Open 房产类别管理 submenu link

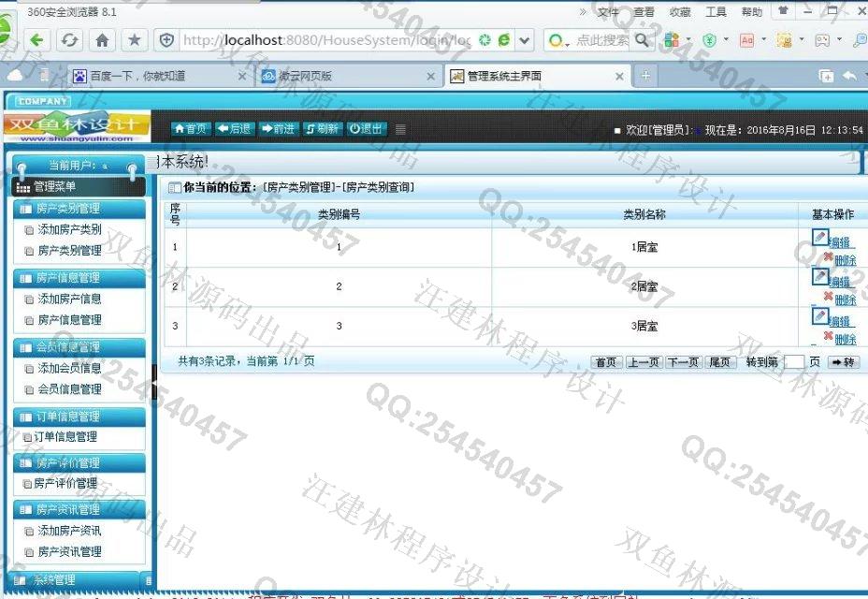[69, 251]
